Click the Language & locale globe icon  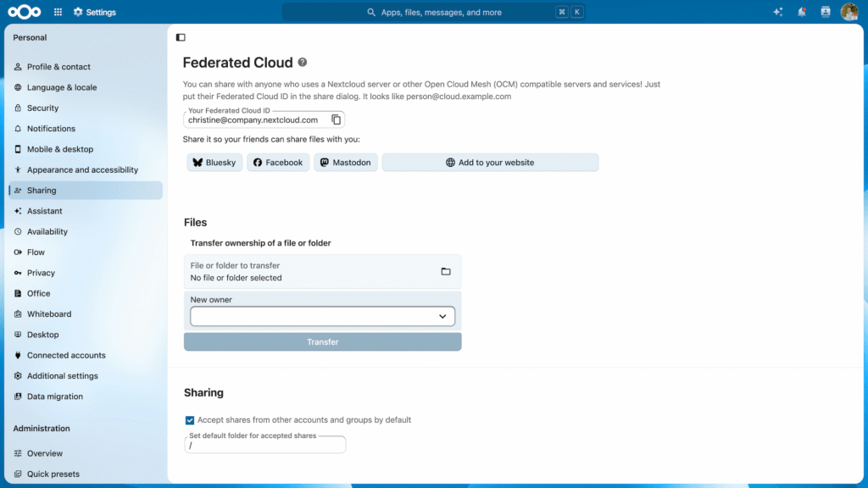click(x=18, y=87)
